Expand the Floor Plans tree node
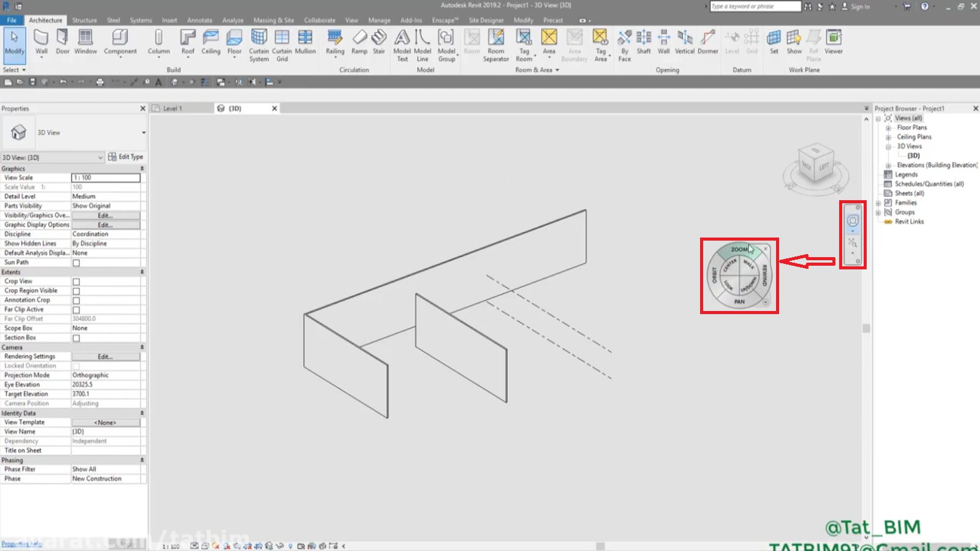This screenshot has height=551, width=980. pos(888,128)
